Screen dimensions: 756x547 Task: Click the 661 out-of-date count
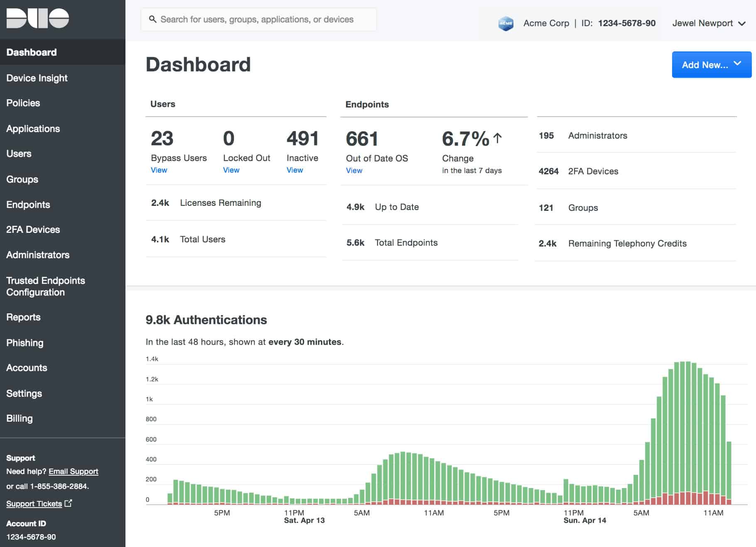tap(362, 139)
